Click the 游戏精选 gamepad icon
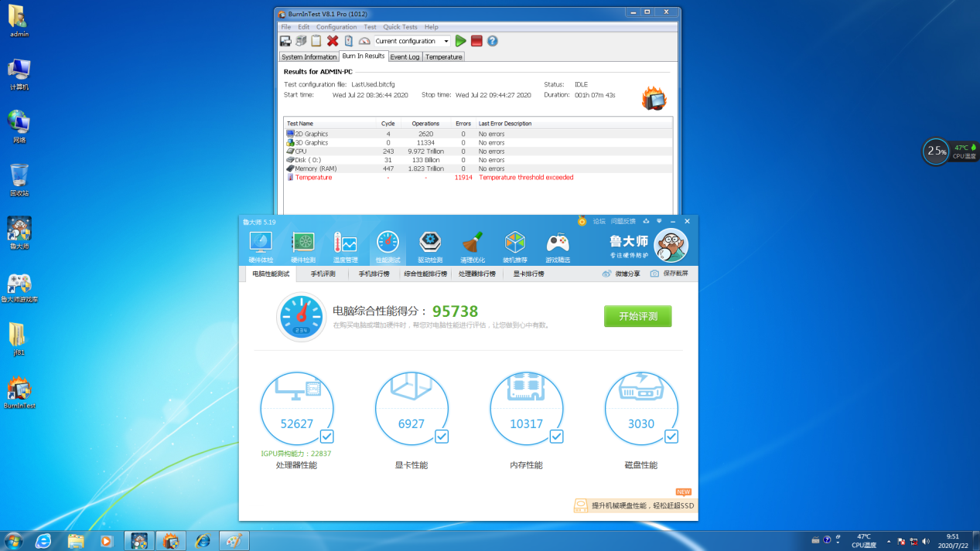This screenshot has height=551, width=980. (558, 247)
